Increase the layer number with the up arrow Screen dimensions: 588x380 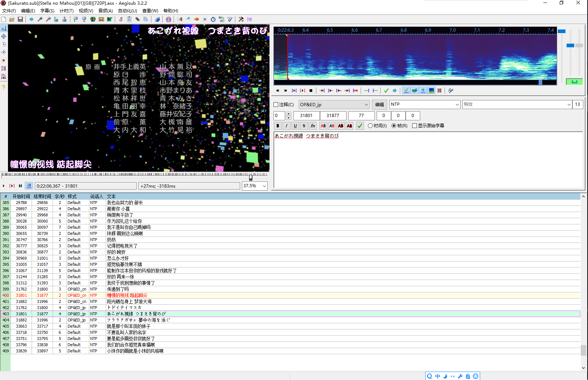pos(288,114)
